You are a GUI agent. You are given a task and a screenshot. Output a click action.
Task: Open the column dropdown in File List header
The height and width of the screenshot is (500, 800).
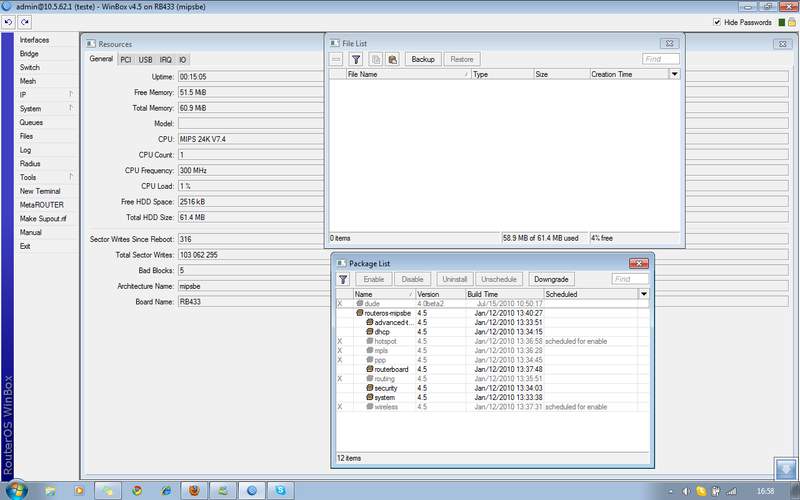pos(674,74)
